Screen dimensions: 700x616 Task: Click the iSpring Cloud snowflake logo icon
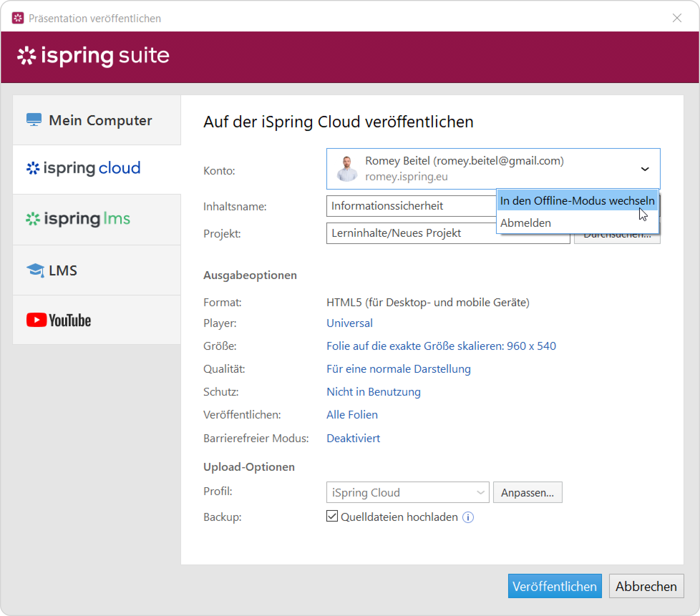click(33, 168)
